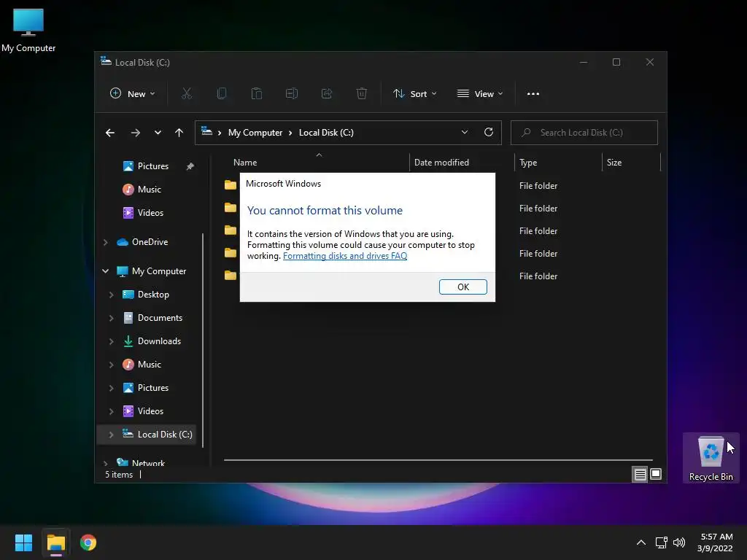This screenshot has height=560, width=747.
Task: Select Music under Quick access
Action: pos(142,190)
